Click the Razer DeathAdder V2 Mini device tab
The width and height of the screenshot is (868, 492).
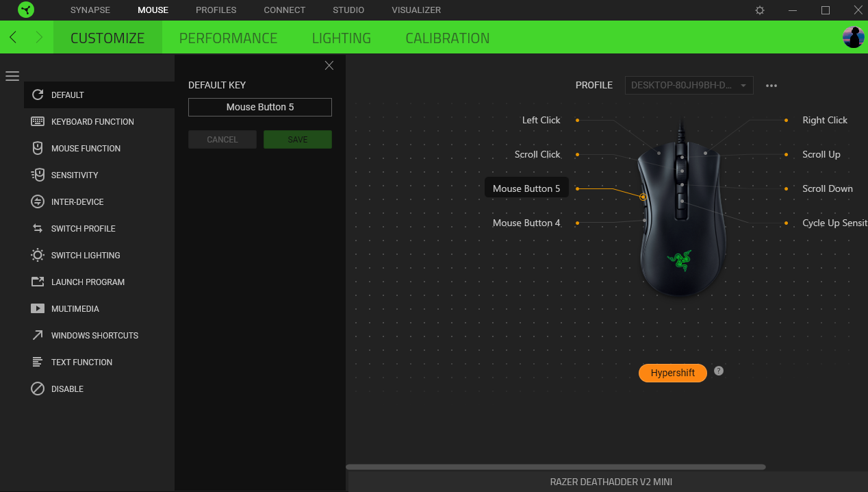coord(611,482)
